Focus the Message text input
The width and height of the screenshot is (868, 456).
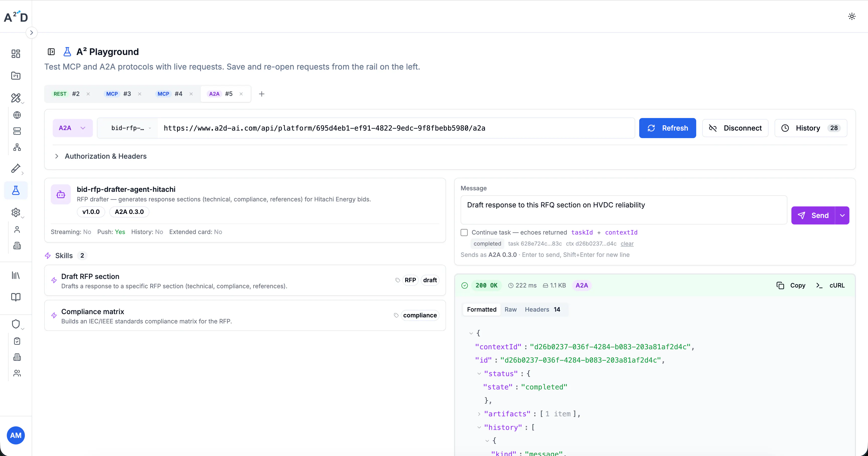(623, 210)
